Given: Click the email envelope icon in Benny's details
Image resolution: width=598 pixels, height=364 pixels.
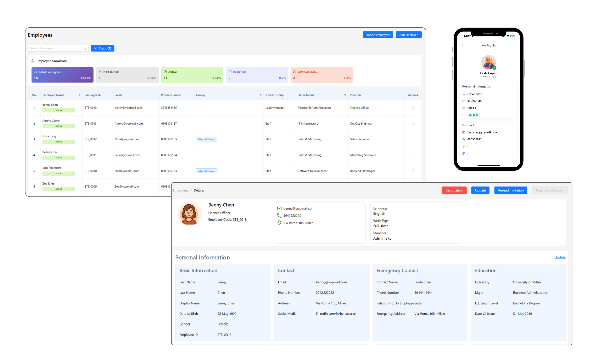Looking at the screenshot, I should click(279, 209).
